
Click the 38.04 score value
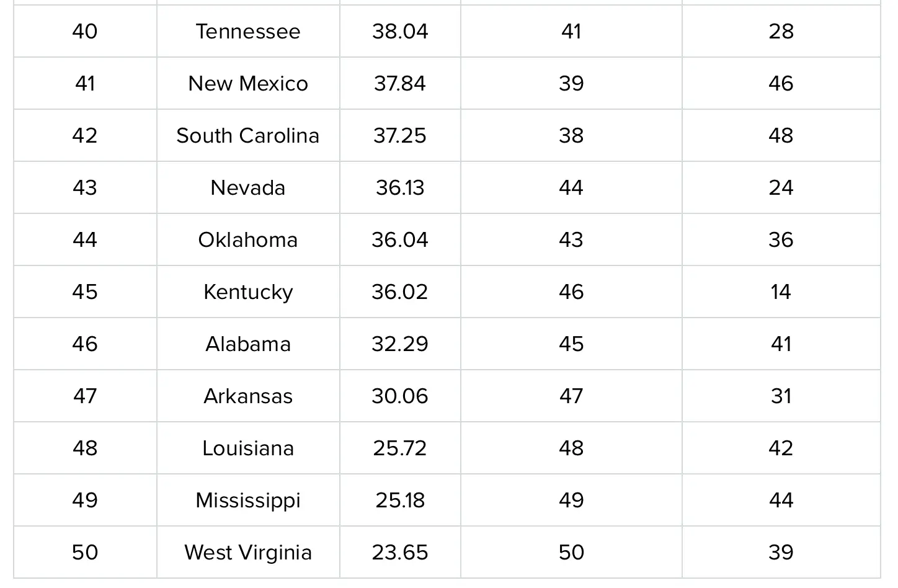[x=400, y=32]
